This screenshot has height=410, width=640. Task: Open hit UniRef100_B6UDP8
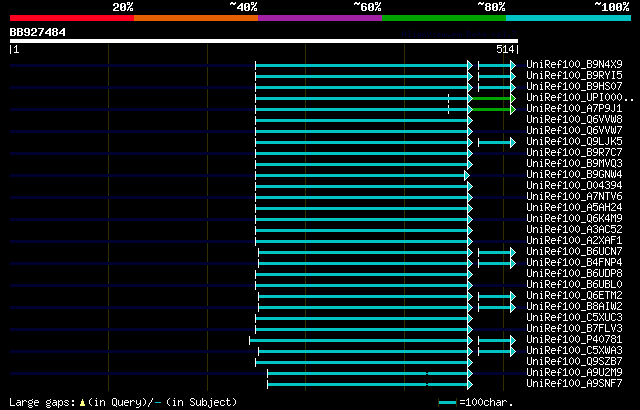pyautogui.click(x=574, y=274)
